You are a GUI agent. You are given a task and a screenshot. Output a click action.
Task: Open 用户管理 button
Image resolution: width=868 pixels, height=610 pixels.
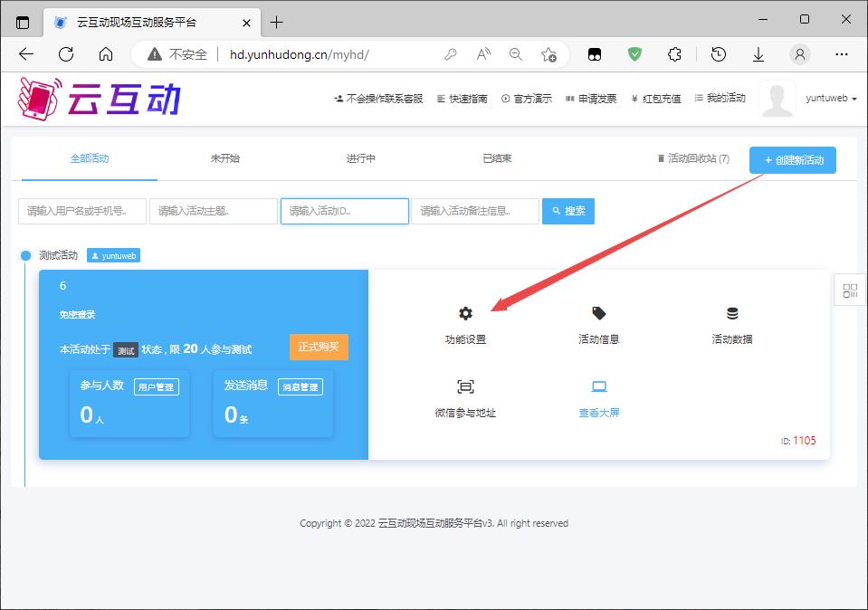click(156, 387)
